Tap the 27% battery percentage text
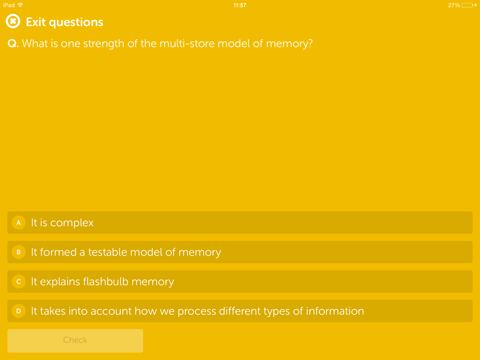480x360 pixels. pyautogui.click(x=454, y=5)
